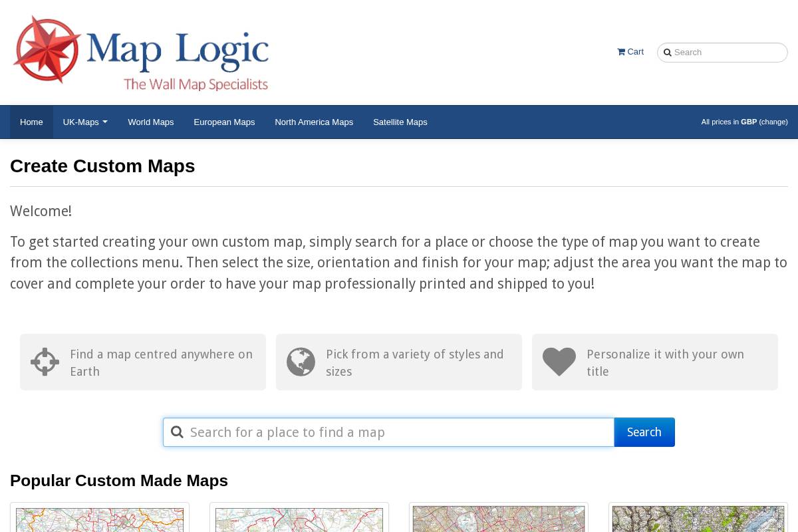Click the magnifier icon in place search
The width and height of the screenshot is (798, 532).
tap(177, 432)
